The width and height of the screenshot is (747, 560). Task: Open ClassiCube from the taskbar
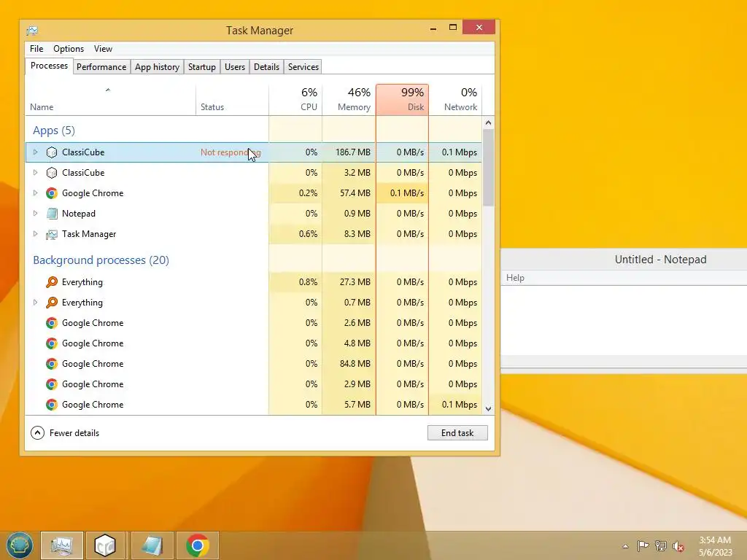click(x=105, y=545)
